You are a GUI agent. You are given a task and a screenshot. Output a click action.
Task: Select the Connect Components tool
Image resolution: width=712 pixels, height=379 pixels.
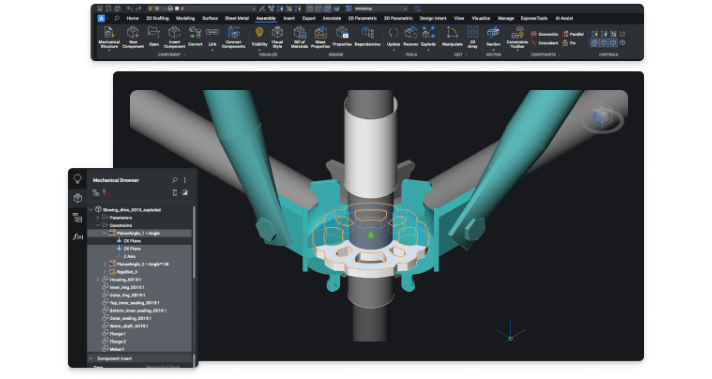point(233,37)
